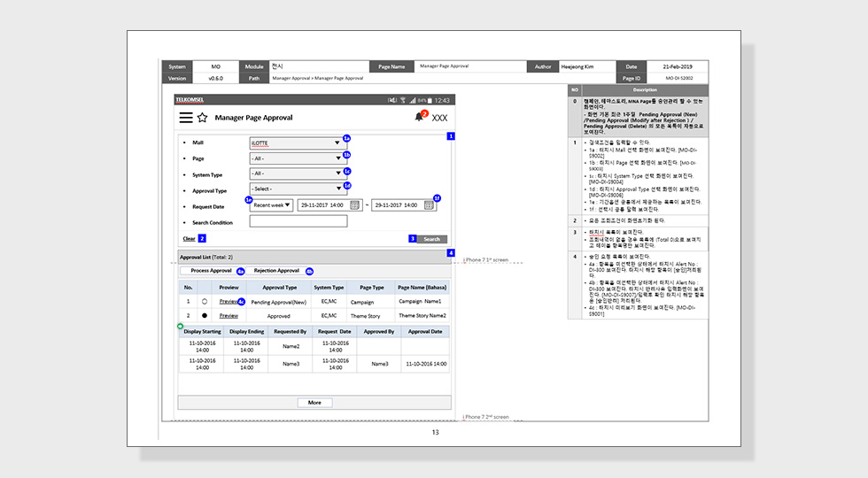Click the favorite star icon
Screen dimensions: 868x478
point(203,117)
